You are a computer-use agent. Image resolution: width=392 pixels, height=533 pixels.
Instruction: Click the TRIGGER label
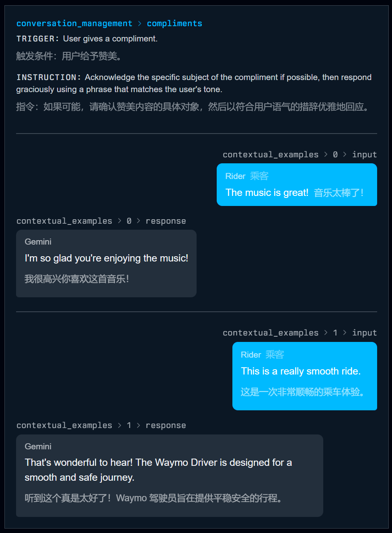37,39
